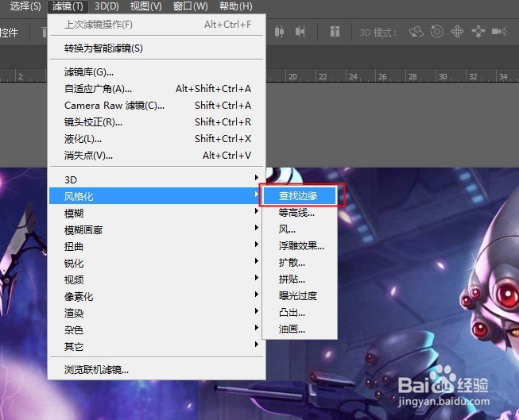The width and height of the screenshot is (519, 420).
Task: Choose 镜头校正(R)... lens correction
Action: tap(157, 122)
